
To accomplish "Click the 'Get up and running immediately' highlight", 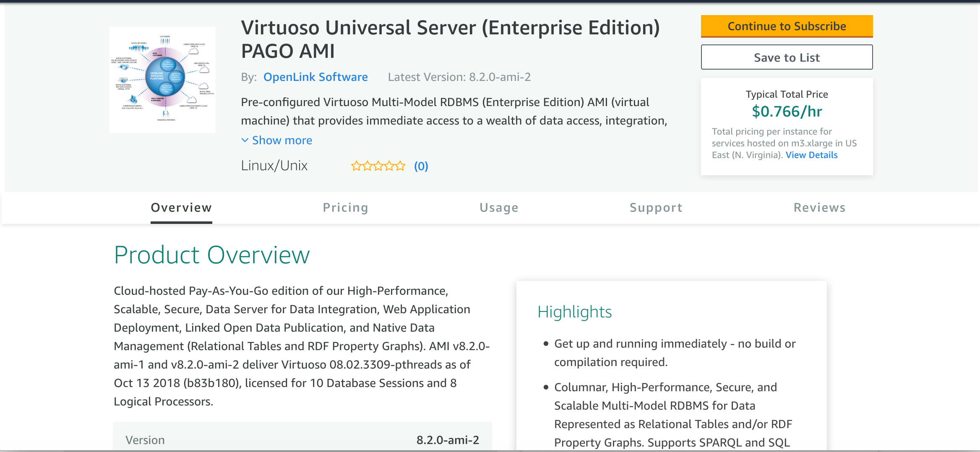I will point(675,353).
